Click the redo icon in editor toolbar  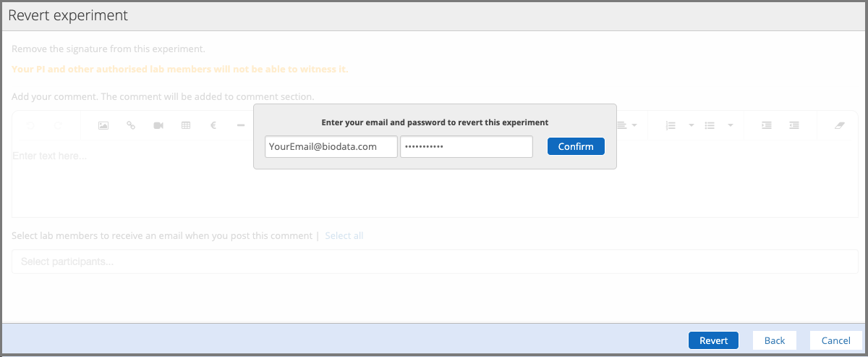[x=58, y=125]
